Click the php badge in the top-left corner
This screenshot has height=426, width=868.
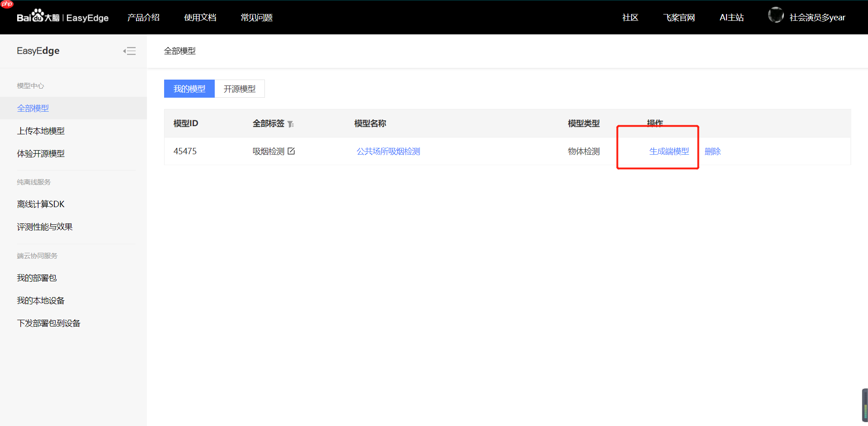tap(7, 5)
